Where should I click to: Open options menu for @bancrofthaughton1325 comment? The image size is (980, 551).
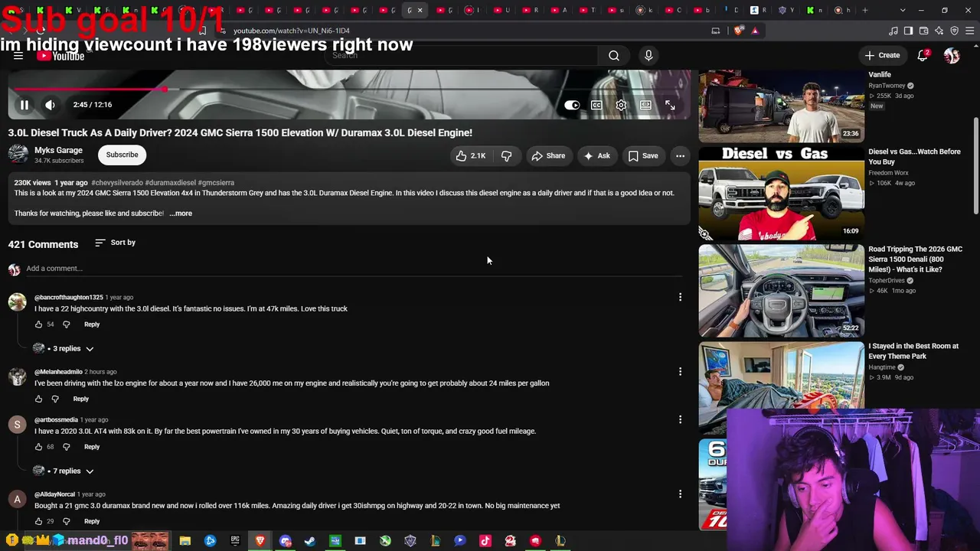click(x=680, y=297)
